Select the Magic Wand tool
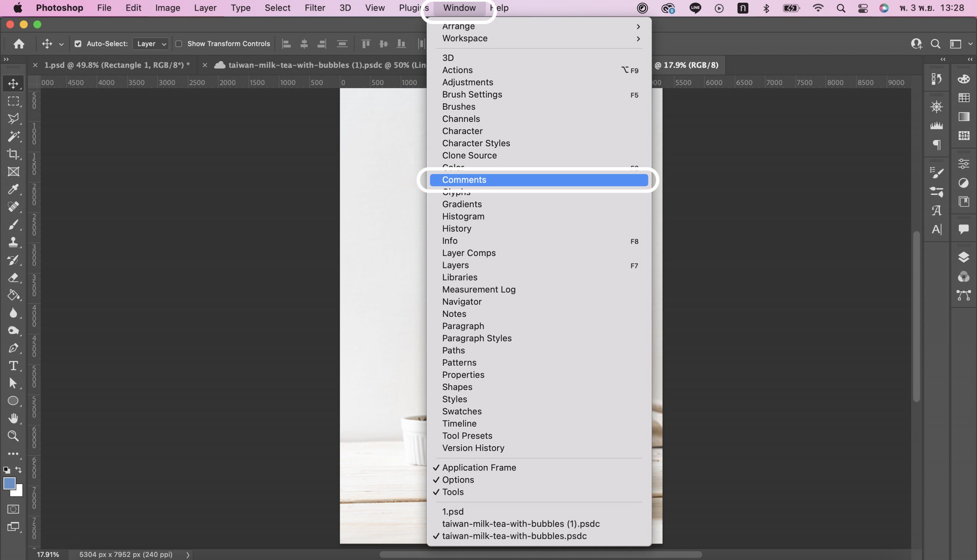 [x=13, y=136]
